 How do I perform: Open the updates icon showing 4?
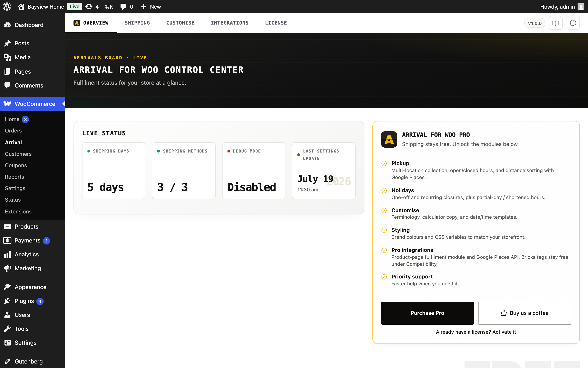point(92,7)
